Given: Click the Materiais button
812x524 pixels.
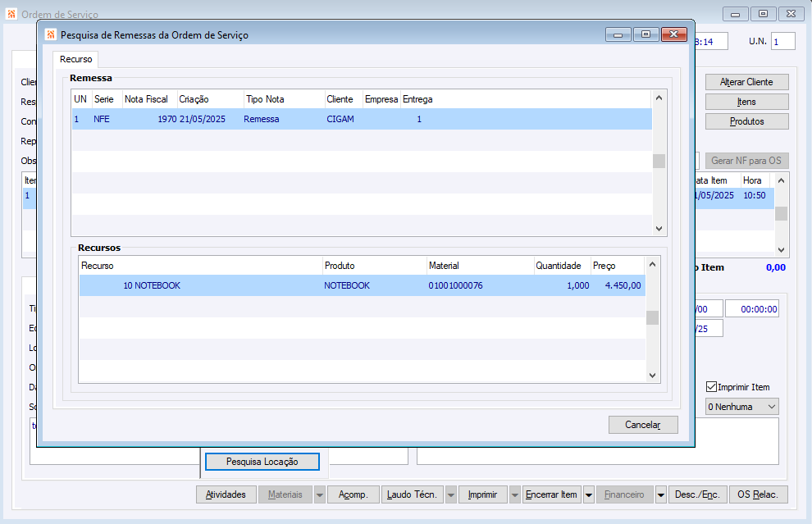Looking at the screenshot, I should [285, 494].
